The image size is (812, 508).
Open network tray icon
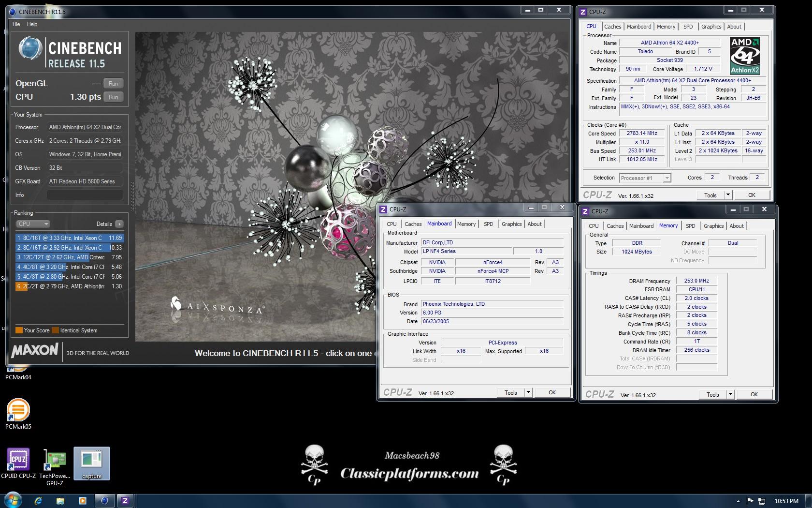(x=762, y=501)
